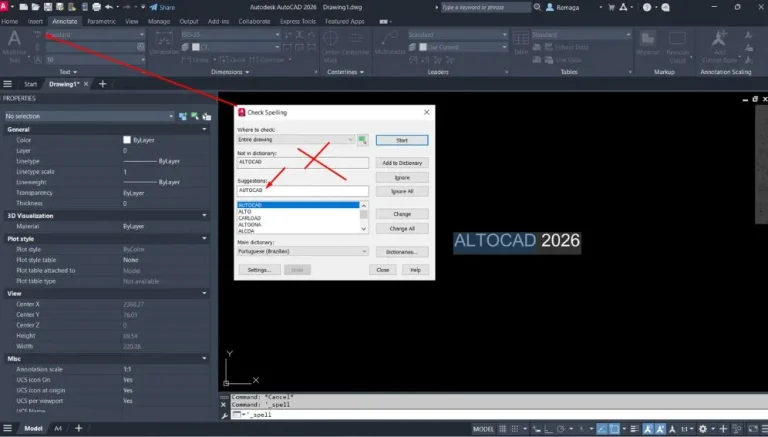The image size is (768, 437).
Task: Switch to the Insert ribbon tab
Action: click(35, 22)
